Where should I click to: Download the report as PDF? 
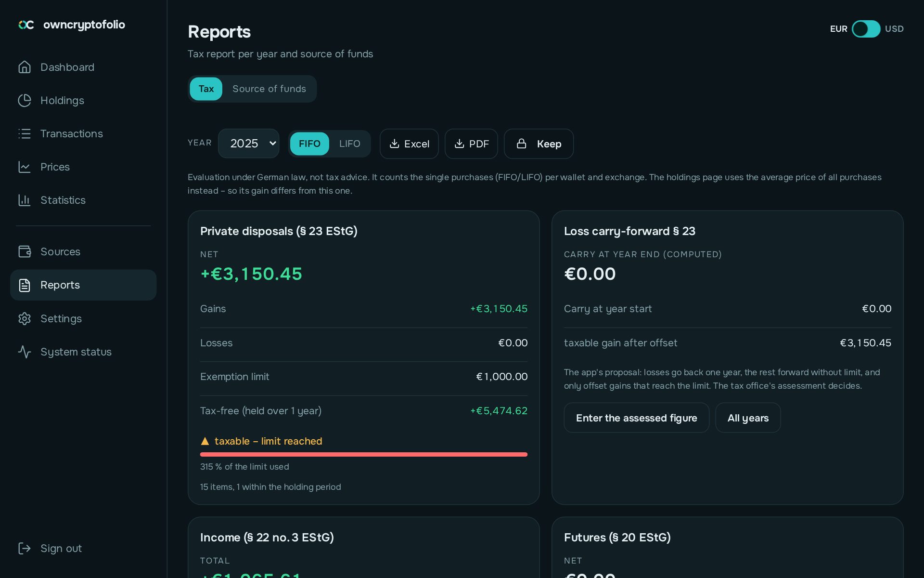pyautogui.click(x=471, y=144)
